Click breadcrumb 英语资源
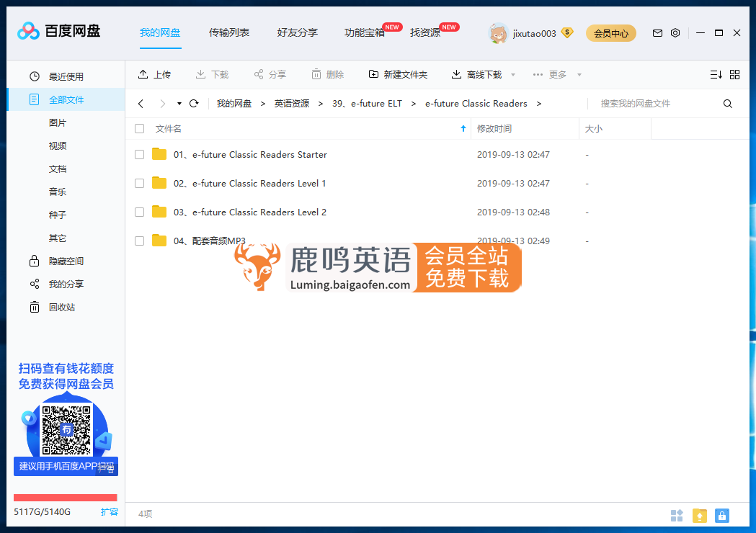Screen dimensions: 756x533 tap(292, 104)
